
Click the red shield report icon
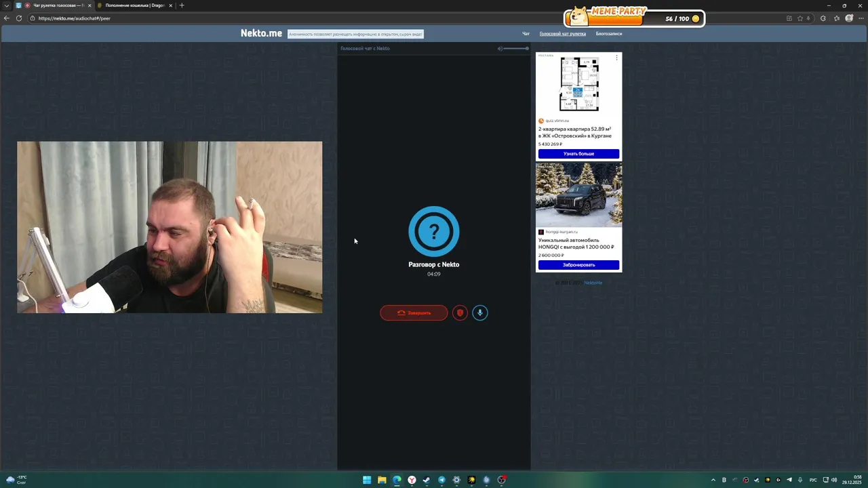pos(460,312)
